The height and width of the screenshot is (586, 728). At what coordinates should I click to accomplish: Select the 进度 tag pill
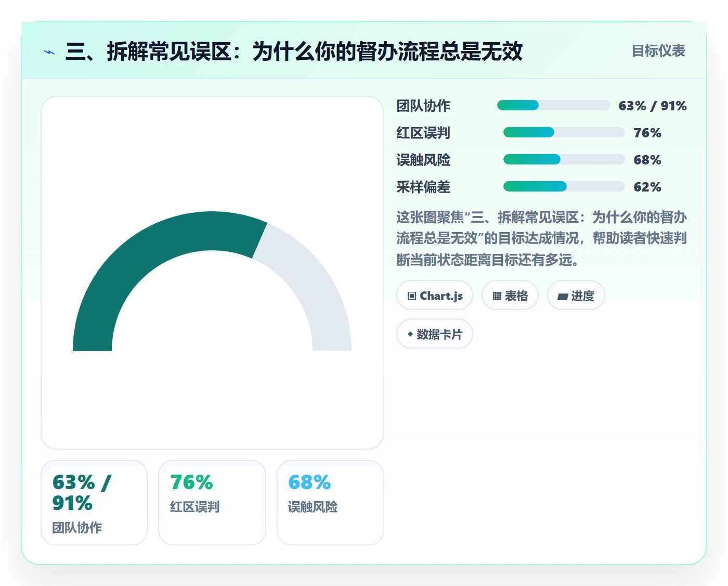pos(576,296)
